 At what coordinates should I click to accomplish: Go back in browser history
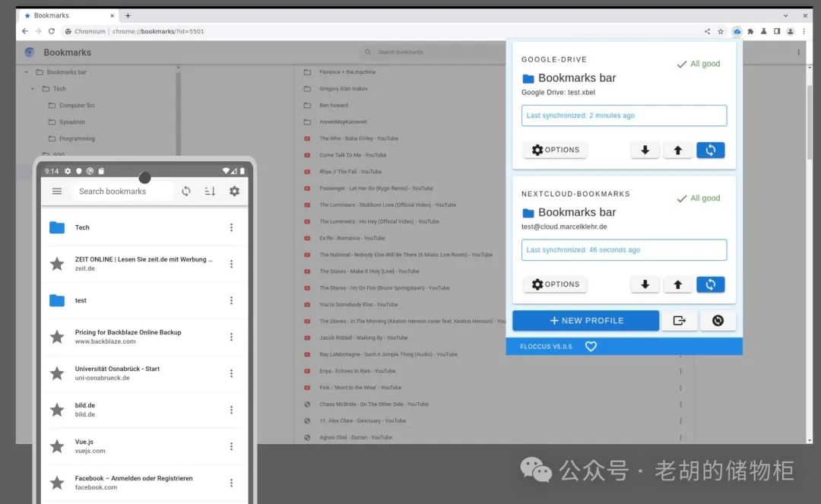click(x=24, y=31)
